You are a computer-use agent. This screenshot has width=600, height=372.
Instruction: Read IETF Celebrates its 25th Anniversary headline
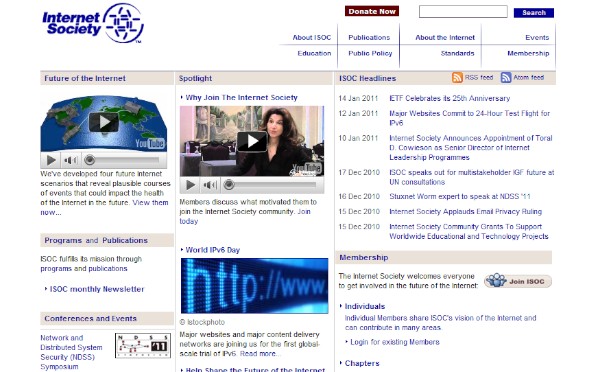450,98
